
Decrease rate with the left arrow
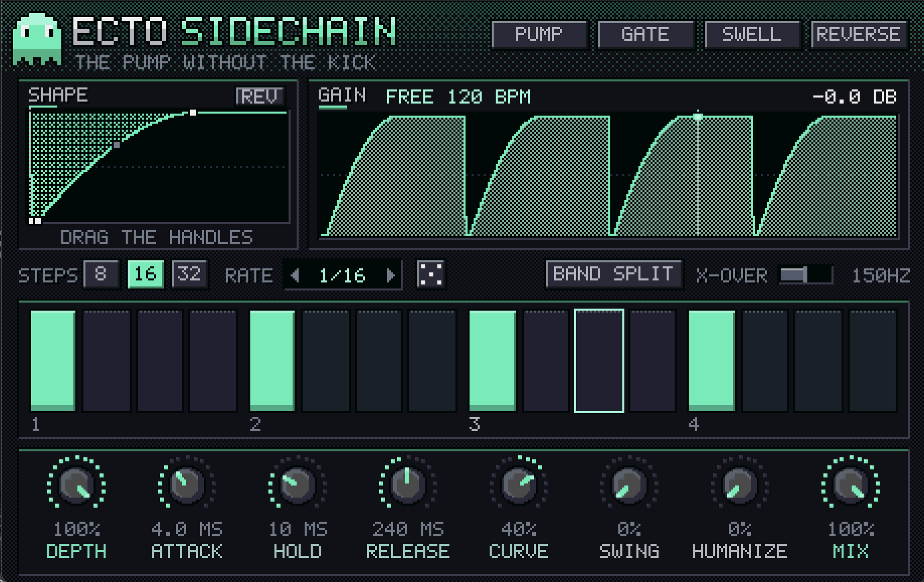pos(295,275)
